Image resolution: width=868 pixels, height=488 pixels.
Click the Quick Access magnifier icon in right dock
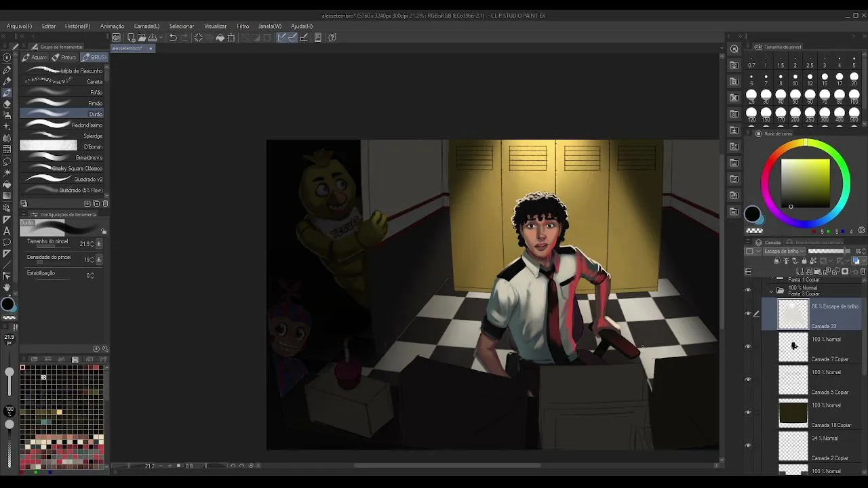734,49
